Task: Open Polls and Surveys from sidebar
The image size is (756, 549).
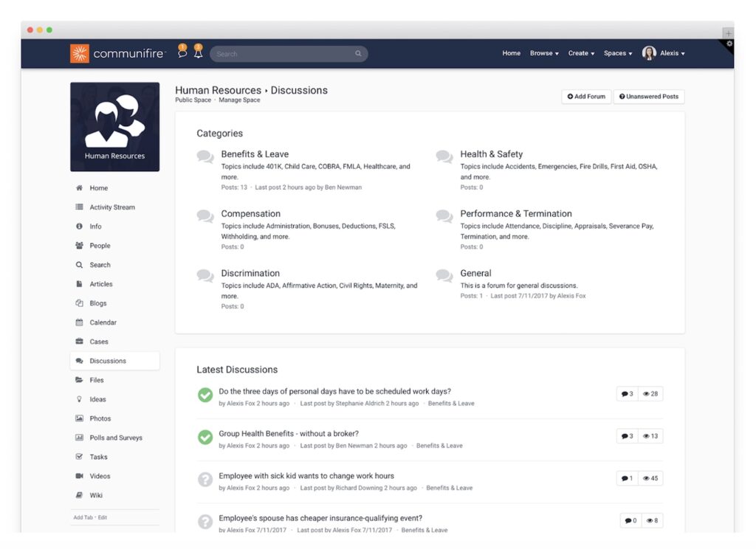Action: tap(116, 438)
